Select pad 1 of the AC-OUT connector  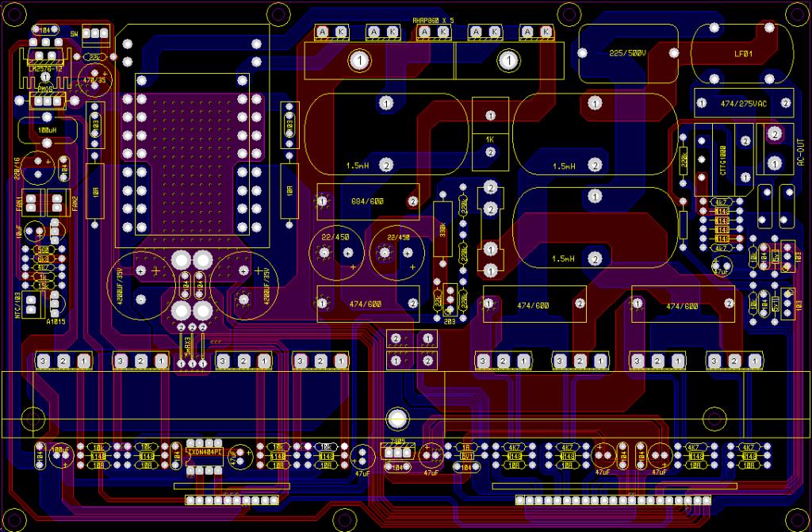tap(775, 163)
